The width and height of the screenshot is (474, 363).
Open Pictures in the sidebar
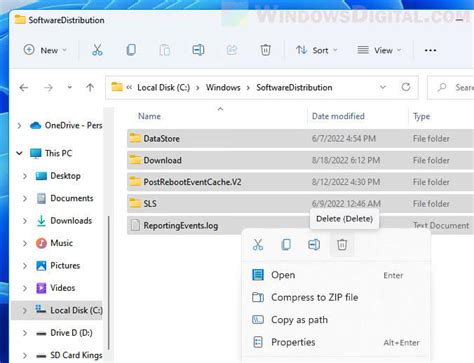[58, 265]
